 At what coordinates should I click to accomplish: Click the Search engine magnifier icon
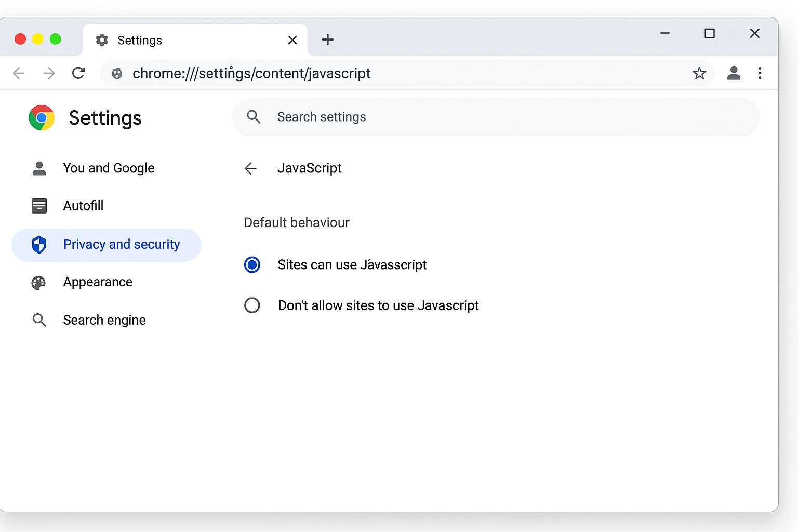[x=39, y=320]
